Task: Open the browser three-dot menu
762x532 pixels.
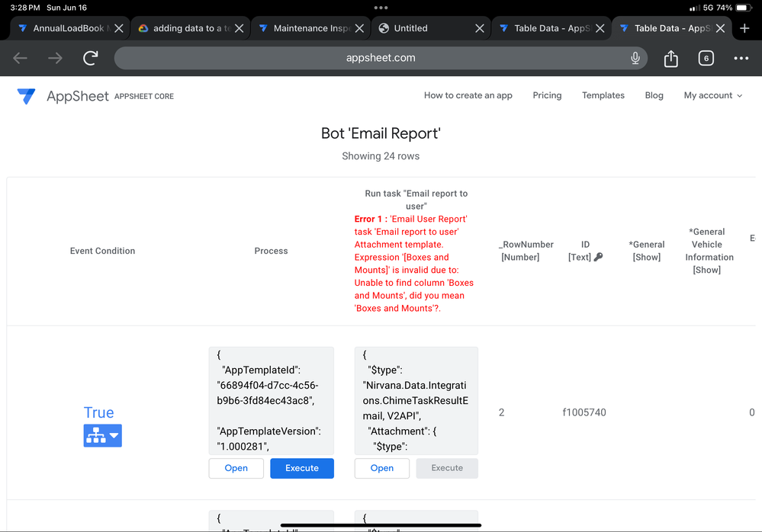Action: tap(741, 58)
